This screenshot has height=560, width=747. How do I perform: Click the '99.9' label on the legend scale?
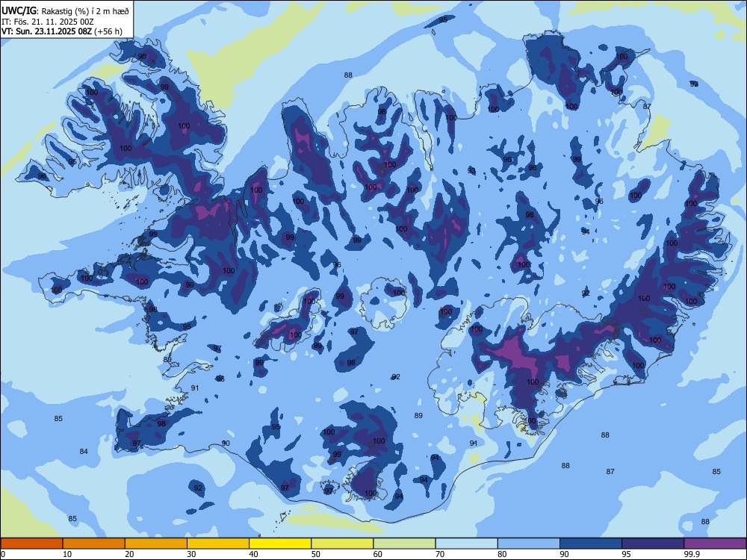[x=691, y=554]
